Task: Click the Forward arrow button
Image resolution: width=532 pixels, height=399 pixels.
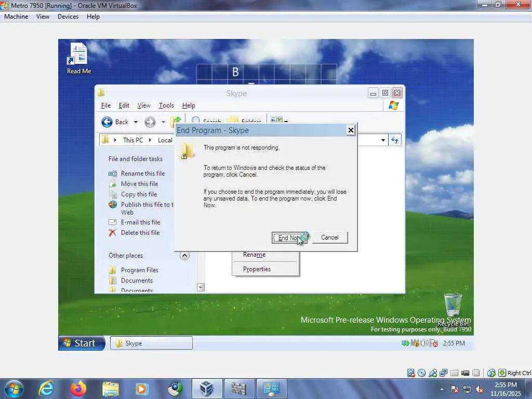Action: [150, 122]
